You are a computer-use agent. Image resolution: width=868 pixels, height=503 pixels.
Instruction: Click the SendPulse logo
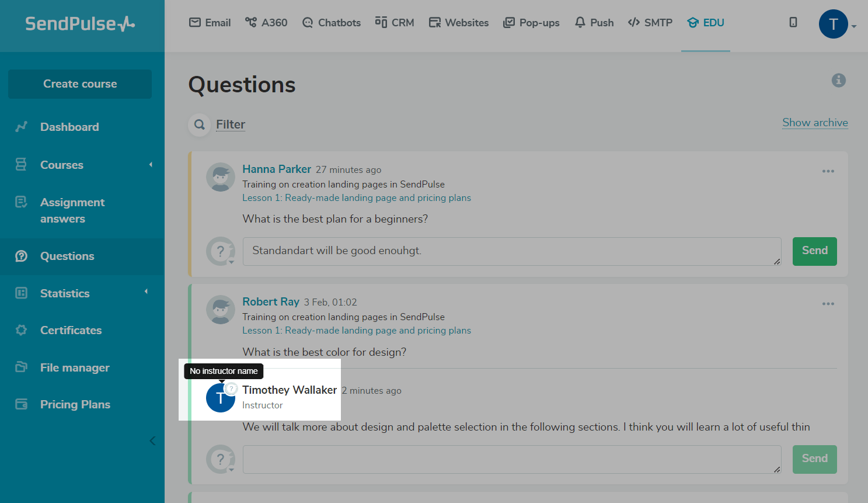[x=80, y=24]
